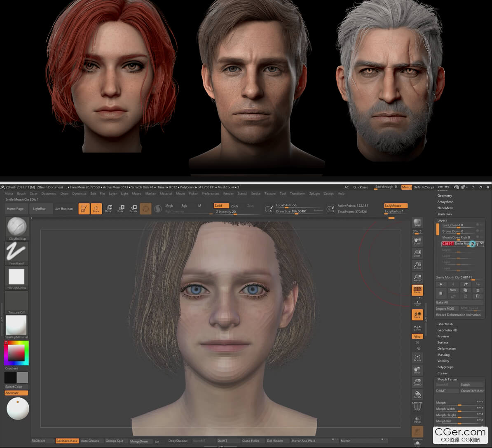Screen dimensions: 492x448
Task: Select the Move transform tool in top shelf
Action: (108, 209)
